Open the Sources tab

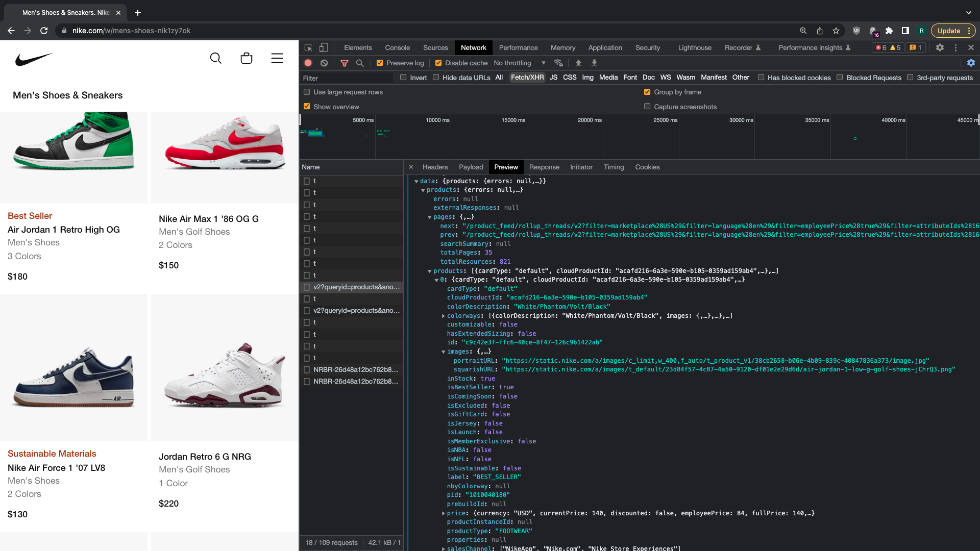435,47
